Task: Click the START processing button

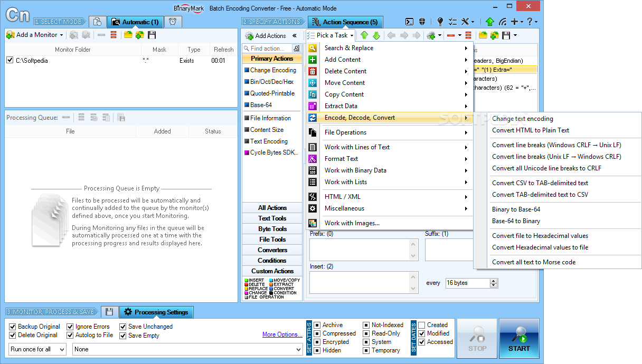Action: 519,338
